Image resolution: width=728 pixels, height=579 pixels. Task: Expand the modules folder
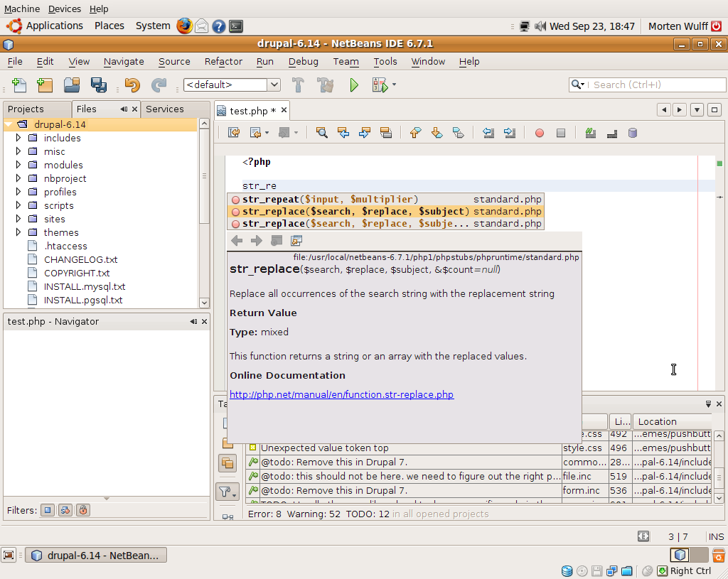pyautogui.click(x=18, y=165)
